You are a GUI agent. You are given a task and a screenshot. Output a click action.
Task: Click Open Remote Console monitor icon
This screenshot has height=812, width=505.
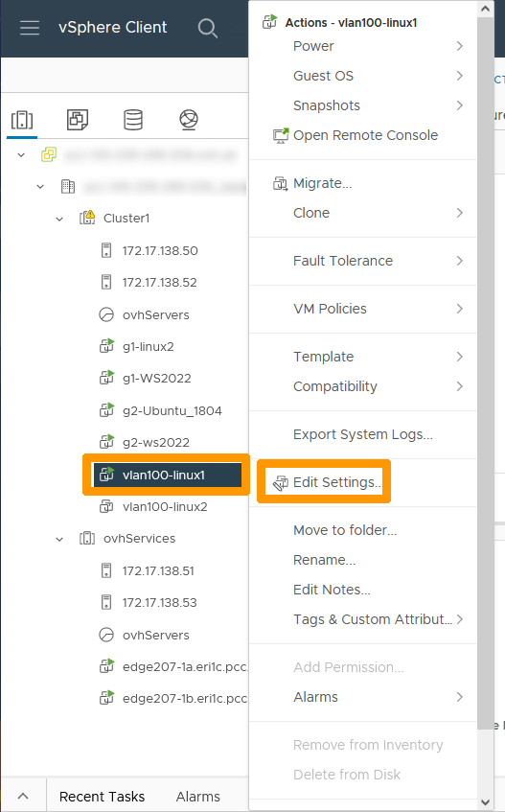[x=281, y=136]
